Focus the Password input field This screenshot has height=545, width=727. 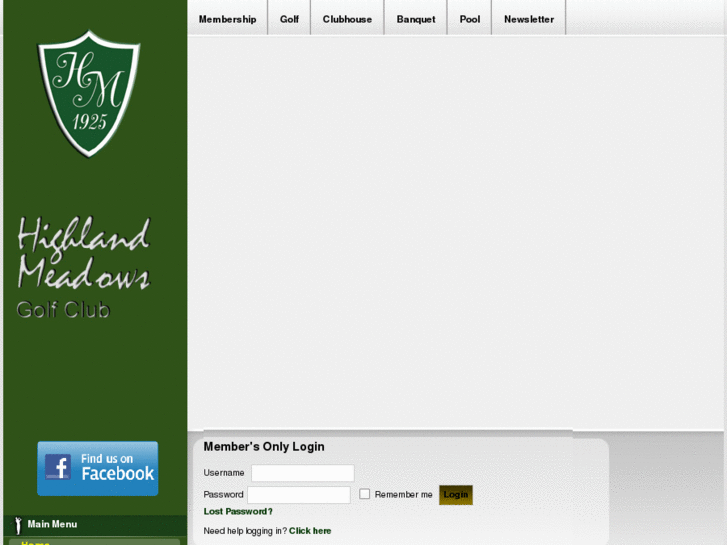pos(299,495)
